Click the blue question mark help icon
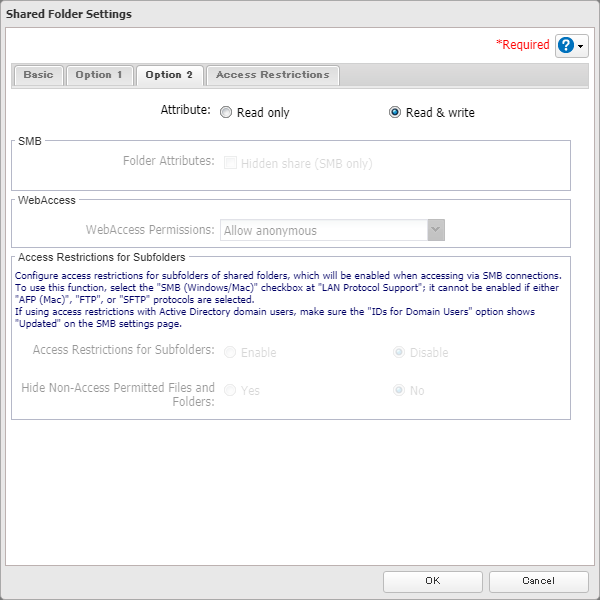Screen dimensions: 600x600 click(566, 46)
